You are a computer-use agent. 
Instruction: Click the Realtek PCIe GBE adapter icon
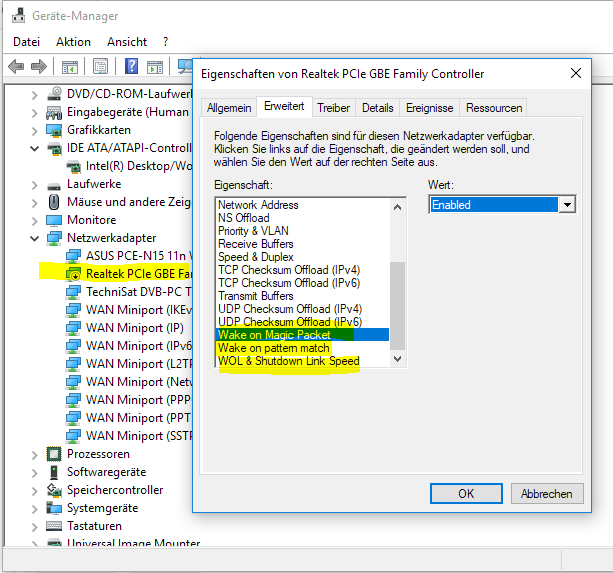tap(73, 274)
